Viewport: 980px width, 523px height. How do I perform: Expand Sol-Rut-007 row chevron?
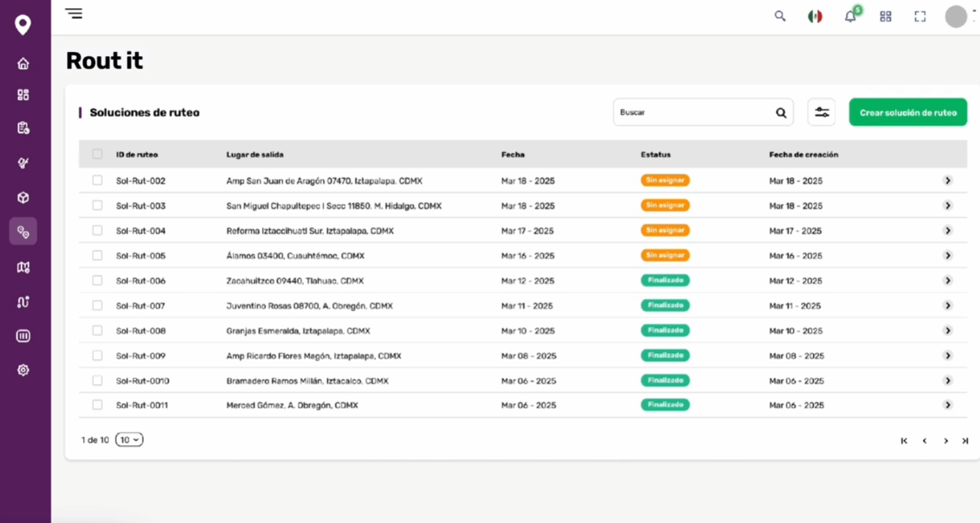948,306
